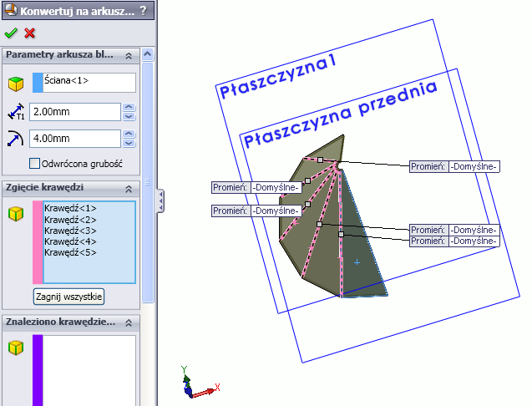This screenshot has width=532, height=406.
Task: Select Krawędź<5> in bend edges list
Action: 70,252
